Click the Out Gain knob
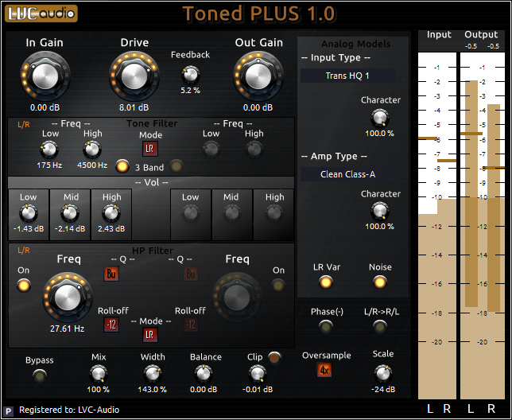The height and width of the screenshot is (420, 512). pos(258,76)
